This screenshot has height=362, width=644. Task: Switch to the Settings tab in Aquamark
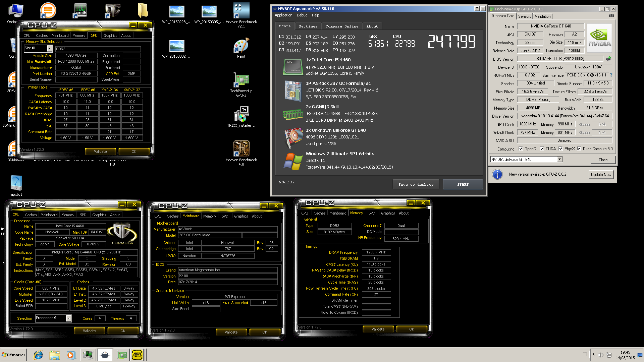(308, 26)
